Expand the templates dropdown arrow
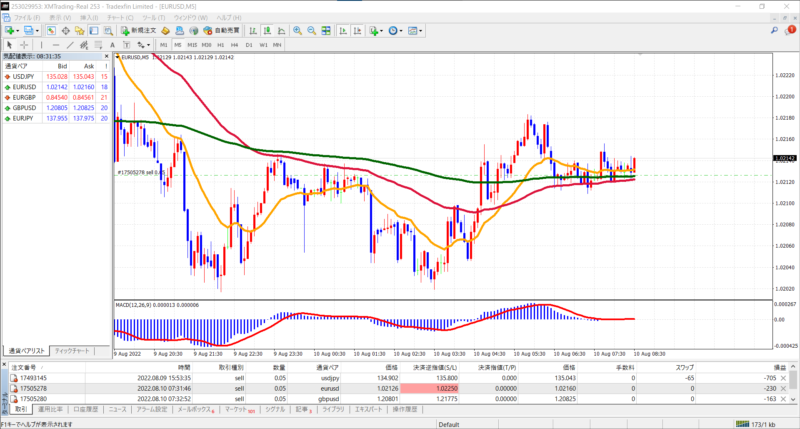 [x=420, y=31]
